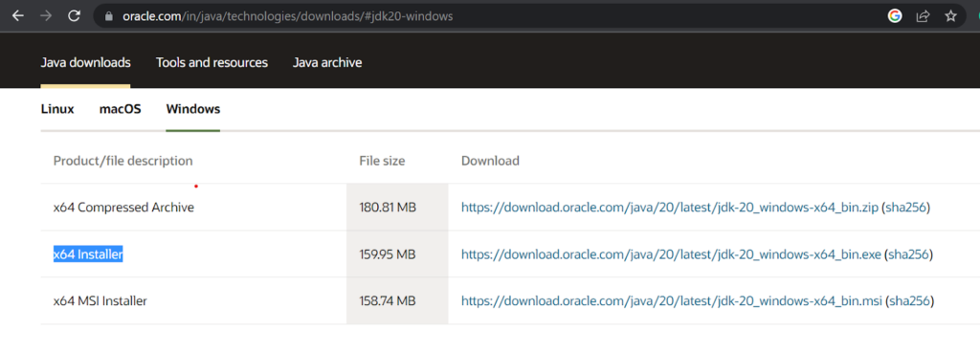Click the x64 MSI Installer text
The image size is (980, 353).
100,301
